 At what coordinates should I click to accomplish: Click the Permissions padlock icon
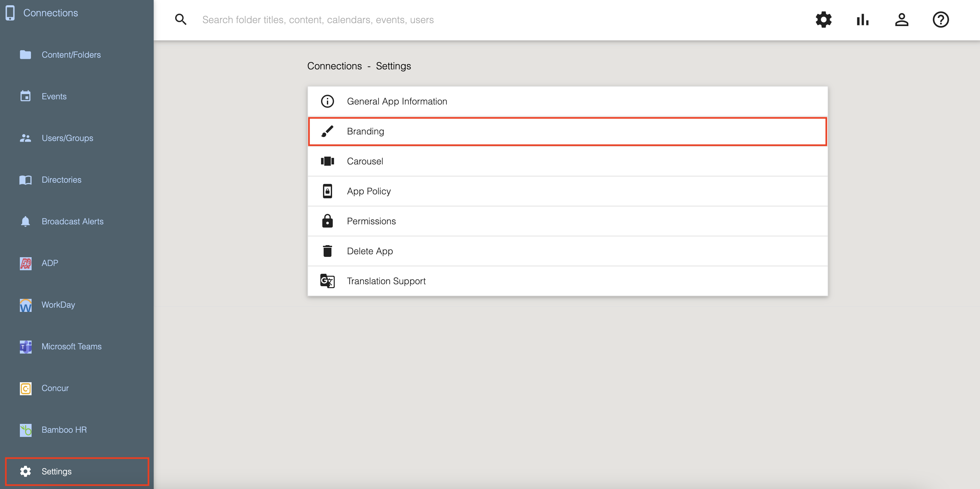(x=327, y=221)
